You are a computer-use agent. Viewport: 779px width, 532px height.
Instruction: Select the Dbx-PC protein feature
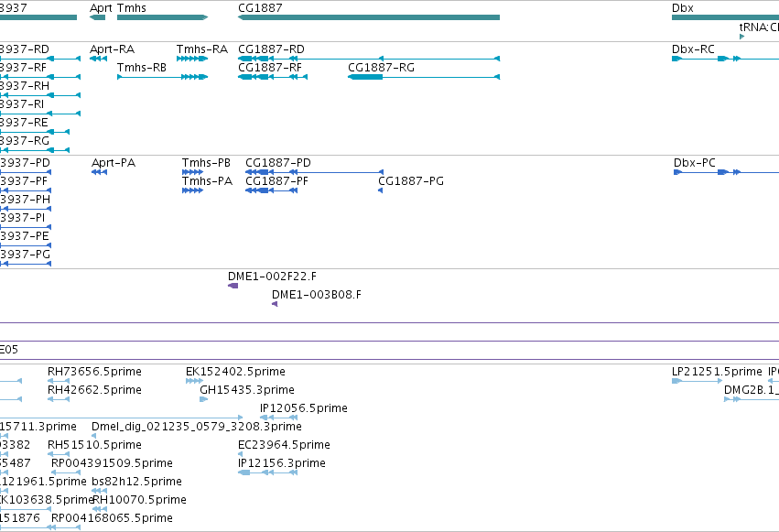click(x=726, y=172)
